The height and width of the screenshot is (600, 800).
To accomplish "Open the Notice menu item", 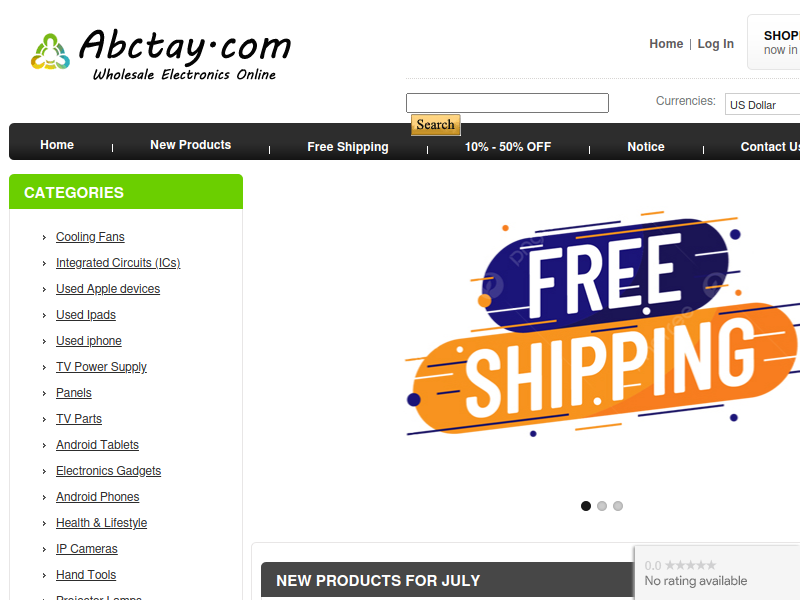I will pos(646,147).
